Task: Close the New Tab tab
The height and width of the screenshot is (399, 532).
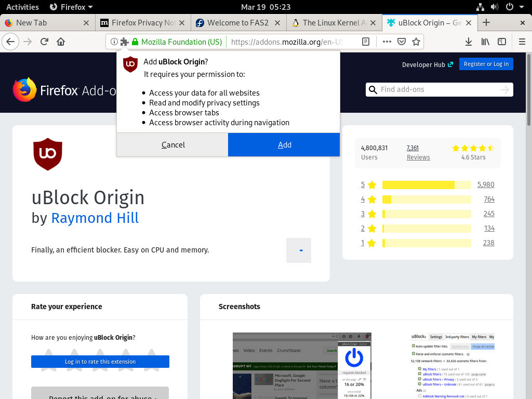Action: coord(86,23)
